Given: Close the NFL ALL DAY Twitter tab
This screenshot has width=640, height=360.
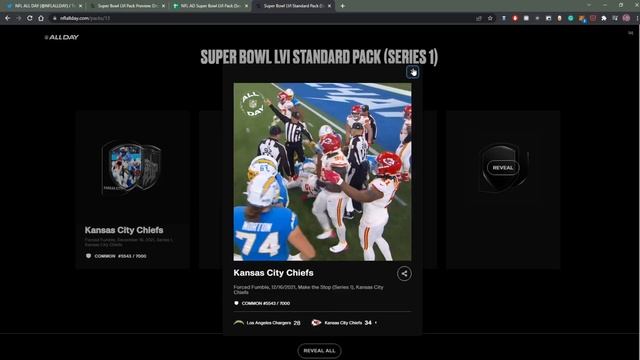Looking at the screenshot, I should (x=80, y=6).
